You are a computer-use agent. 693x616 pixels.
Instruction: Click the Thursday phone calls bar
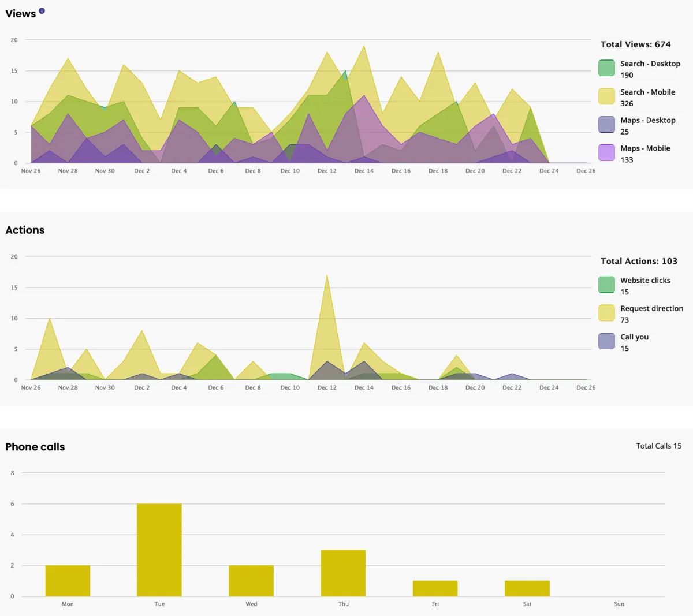[343, 573]
